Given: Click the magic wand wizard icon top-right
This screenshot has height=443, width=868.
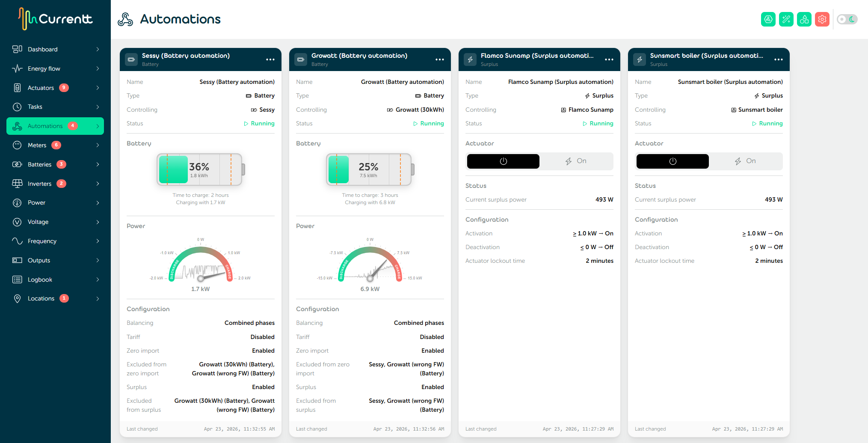Looking at the screenshot, I should click(x=786, y=19).
